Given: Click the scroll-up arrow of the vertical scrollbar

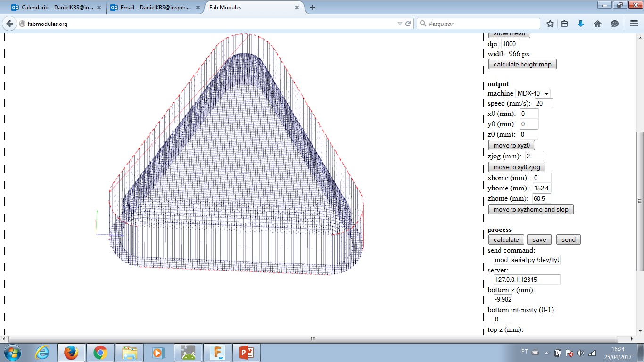Looking at the screenshot, I should [x=640, y=37].
